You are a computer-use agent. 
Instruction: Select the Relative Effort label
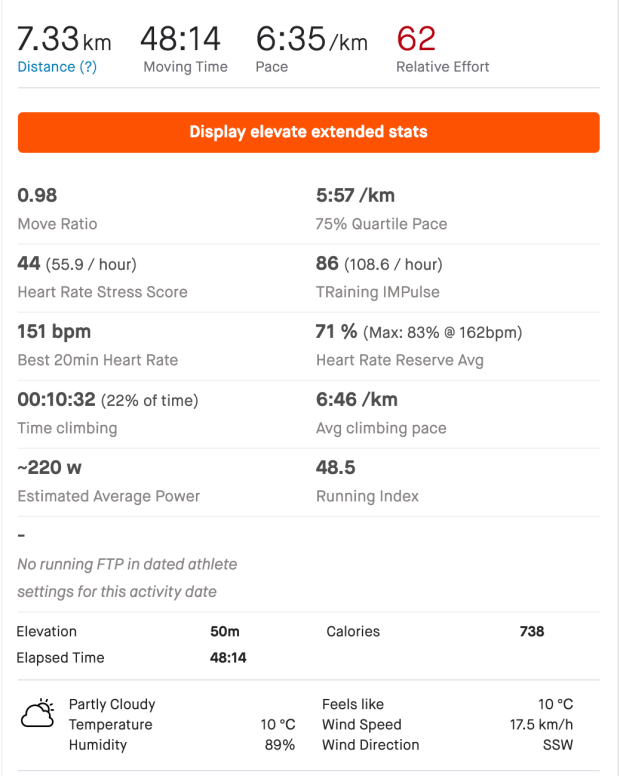click(442, 67)
